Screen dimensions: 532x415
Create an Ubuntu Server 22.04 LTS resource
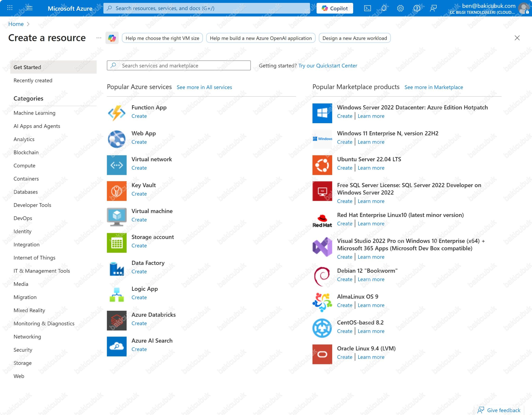344,168
